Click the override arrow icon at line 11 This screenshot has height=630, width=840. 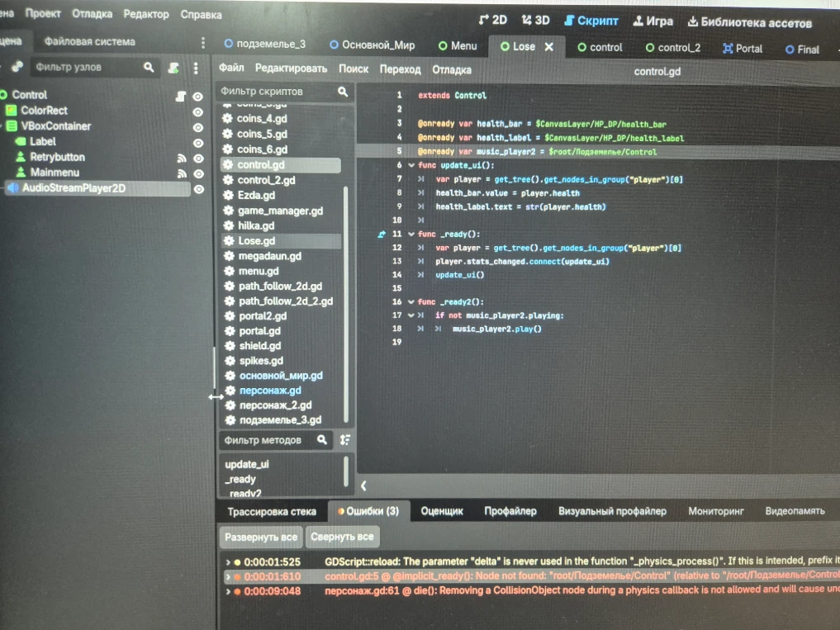click(382, 234)
